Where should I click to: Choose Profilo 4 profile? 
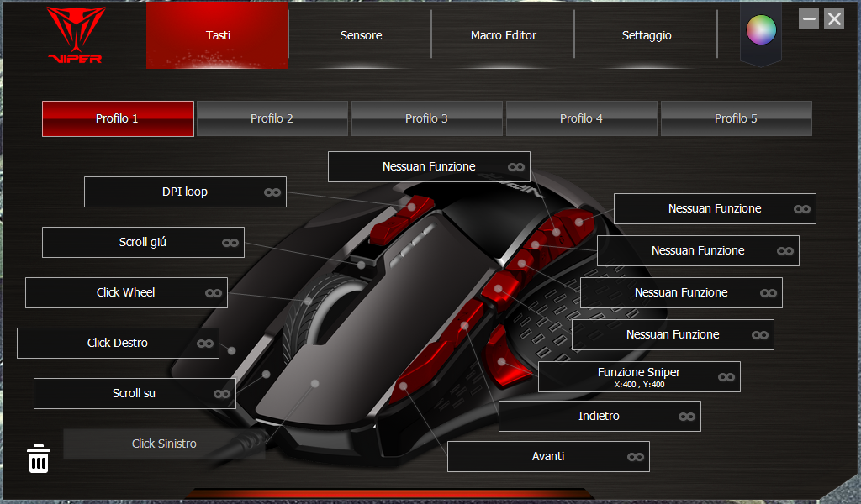point(581,118)
